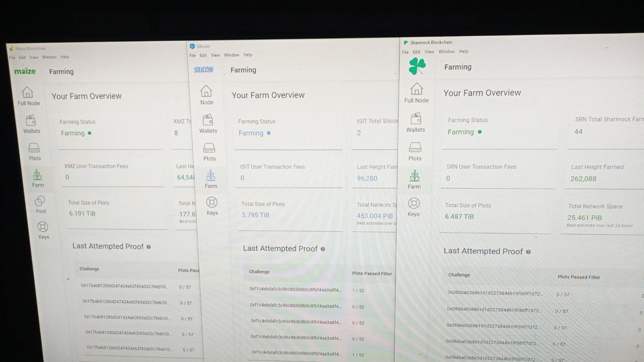Open Help menu in Shamrock Blockchain window
The width and height of the screenshot is (644, 362).
pyautogui.click(x=464, y=51)
